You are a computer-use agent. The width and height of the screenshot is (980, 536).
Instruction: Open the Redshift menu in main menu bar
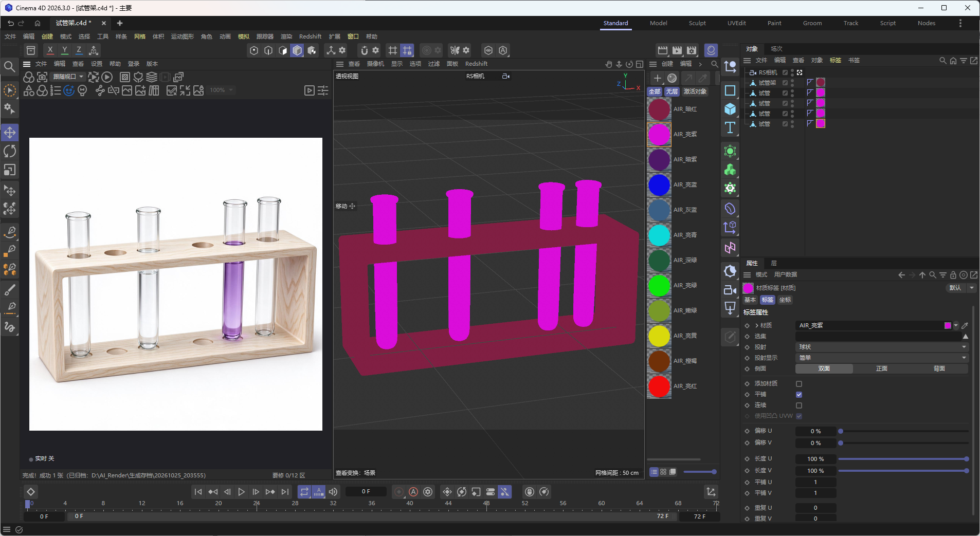(x=310, y=36)
